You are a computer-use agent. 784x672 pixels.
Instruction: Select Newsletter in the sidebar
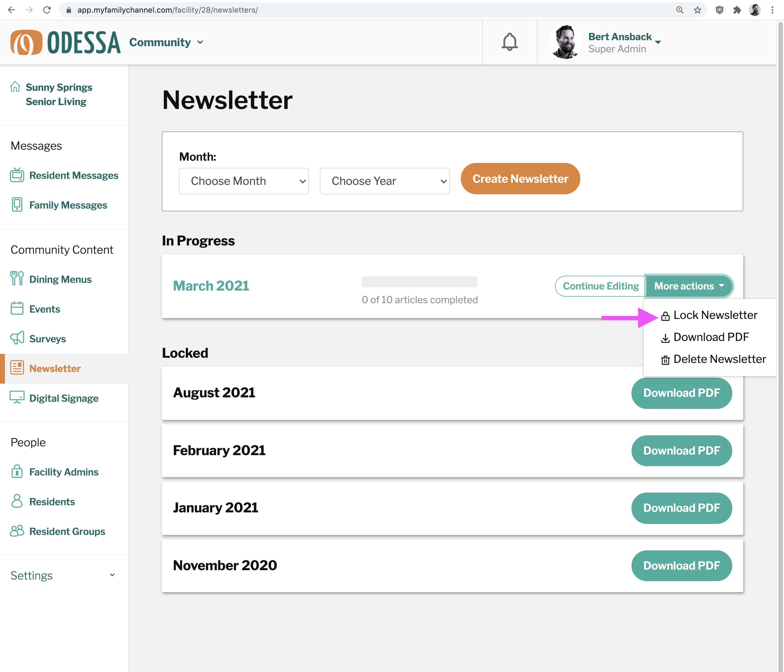(x=55, y=368)
